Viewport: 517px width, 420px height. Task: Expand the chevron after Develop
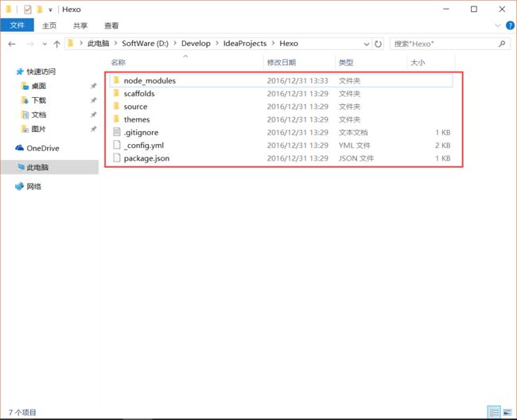point(217,43)
